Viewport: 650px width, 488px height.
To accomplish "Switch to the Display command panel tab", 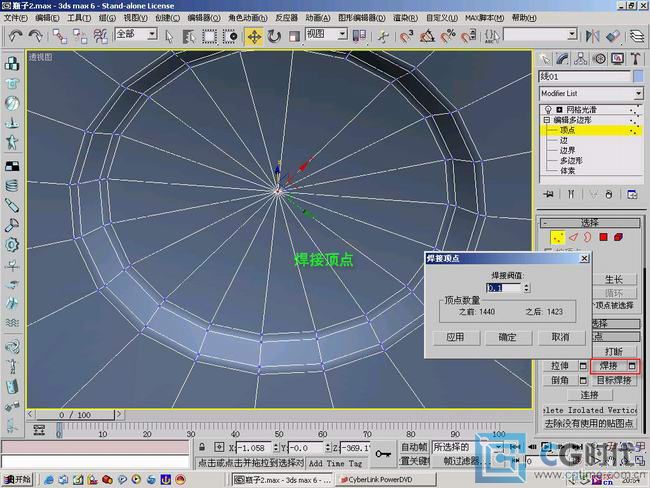I will [x=618, y=59].
